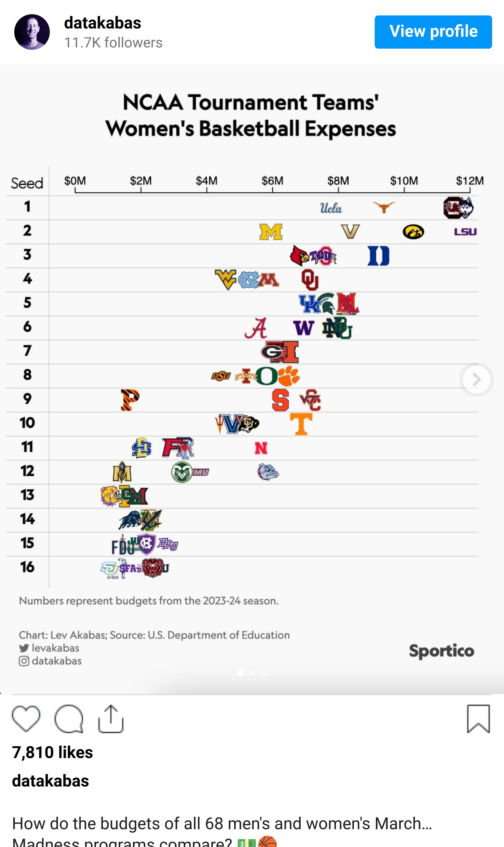The height and width of the screenshot is (847, 504).
Task: View the 7,810 likes list
Action: click(52, 752)
